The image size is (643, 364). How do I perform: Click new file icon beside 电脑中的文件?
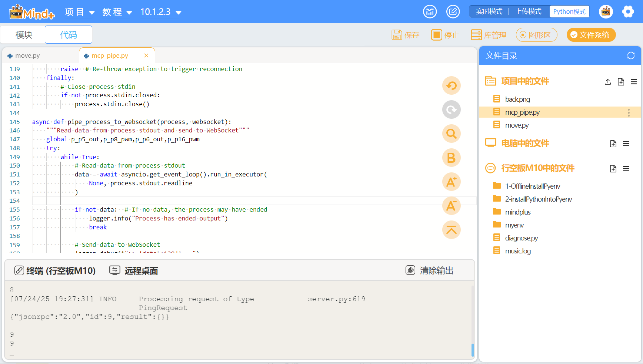(x=613, y=144)
